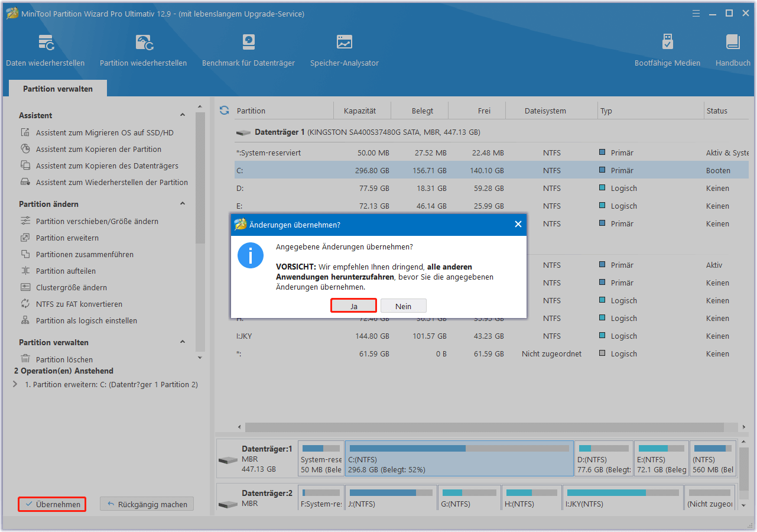The height and width of the screenshot is (532, 757).
Task: Click the E: partition row
Action: tap(492, 206)
